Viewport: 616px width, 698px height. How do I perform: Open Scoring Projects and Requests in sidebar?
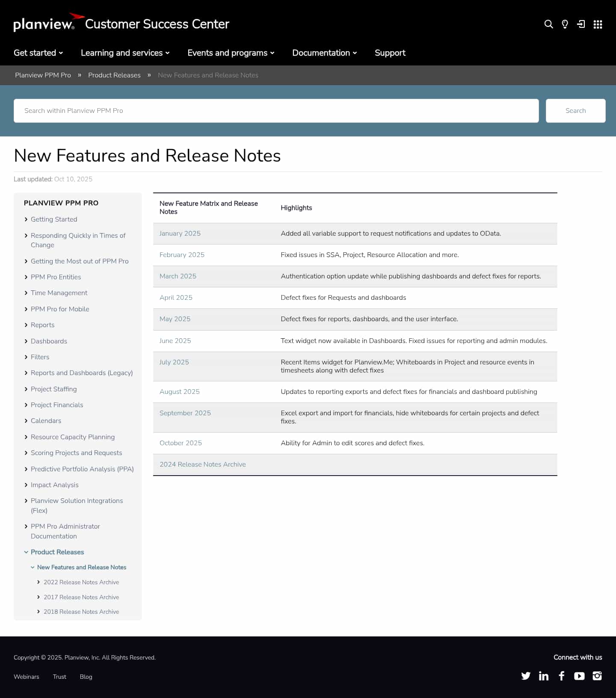(76, 453)
